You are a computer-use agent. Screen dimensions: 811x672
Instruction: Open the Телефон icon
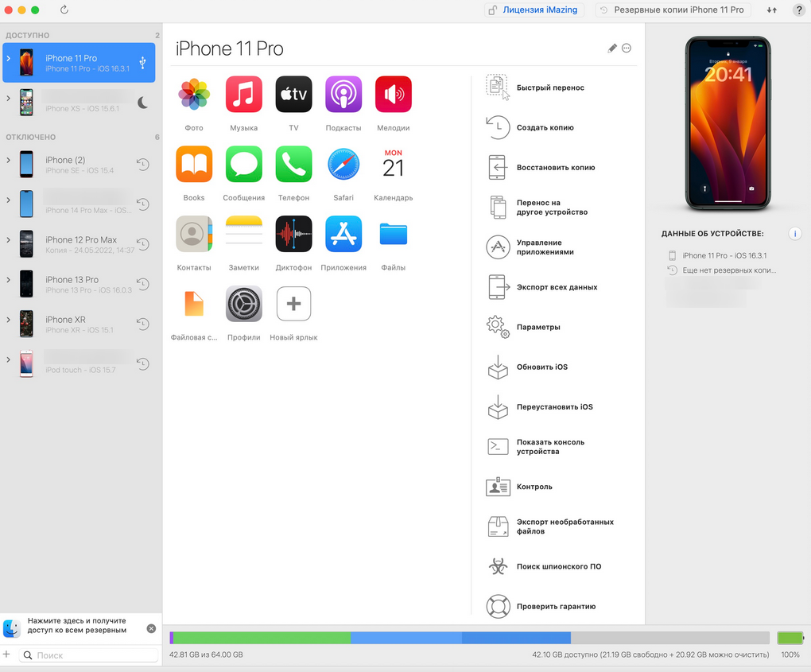pos(293,164)
